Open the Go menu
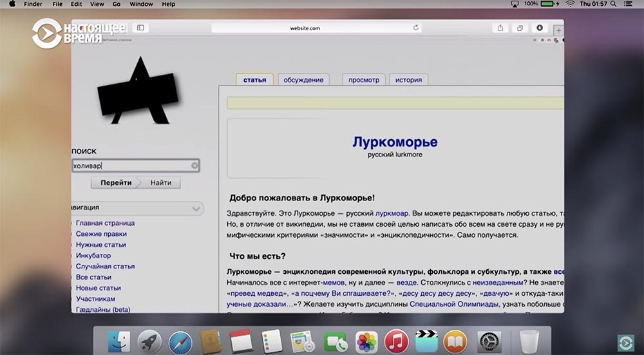The height and width of the screenshot is (355, 644). coord(117,4)
